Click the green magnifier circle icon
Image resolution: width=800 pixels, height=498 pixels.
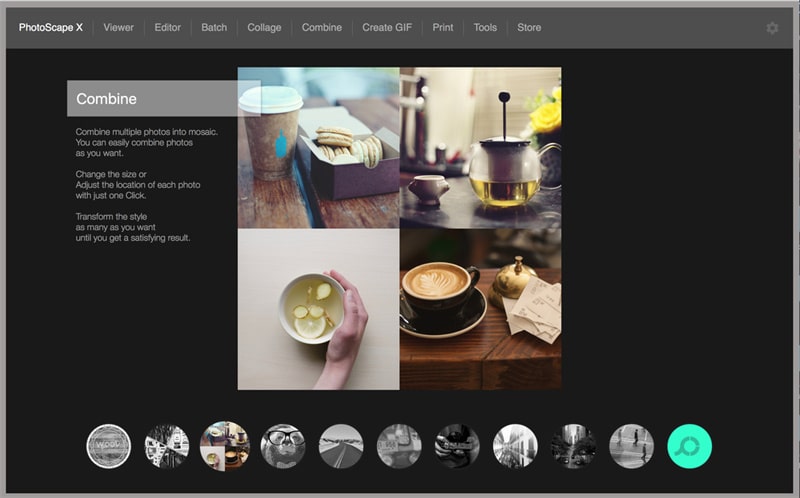pyautogui.click(x=689, y=446)
